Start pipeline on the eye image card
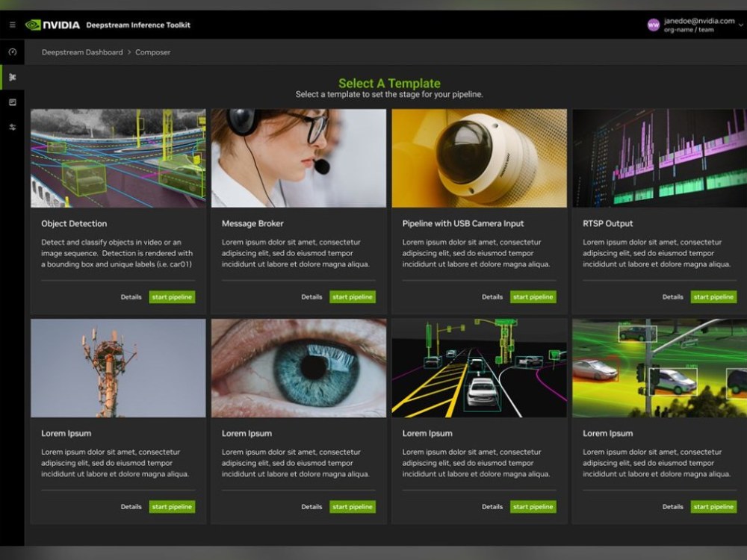This screenshot has width=747, height=560. point(353,507)
